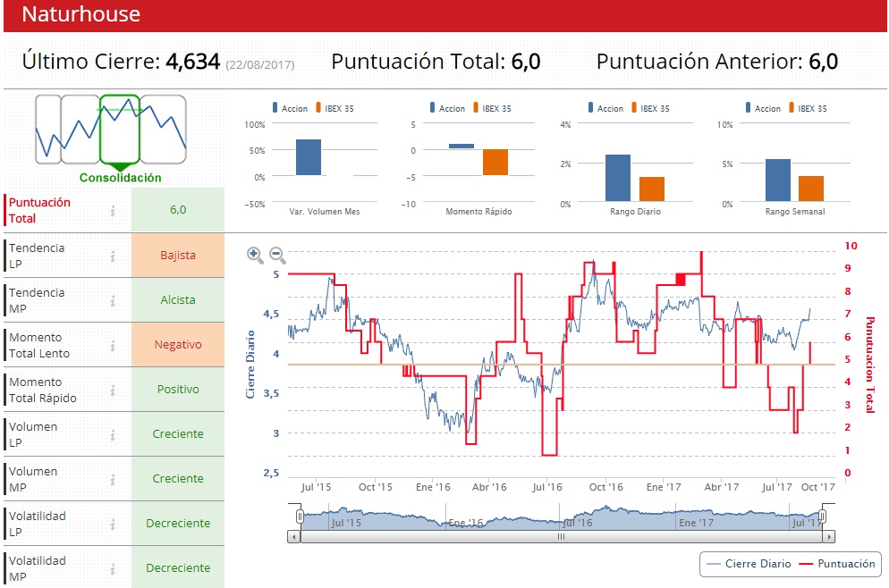Click the navigator horizontal scrollbar thumb
The height and width of the screenshot is (588, 889).
[x=562, y=536]
